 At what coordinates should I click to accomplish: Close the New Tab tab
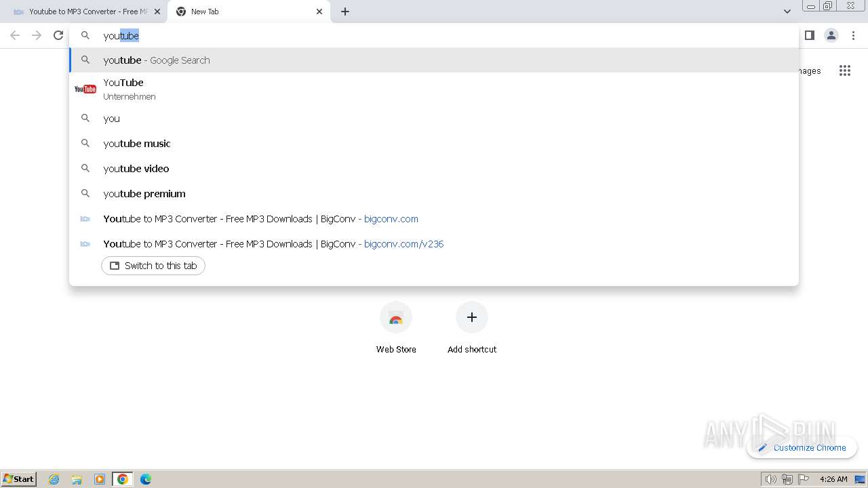319,12
